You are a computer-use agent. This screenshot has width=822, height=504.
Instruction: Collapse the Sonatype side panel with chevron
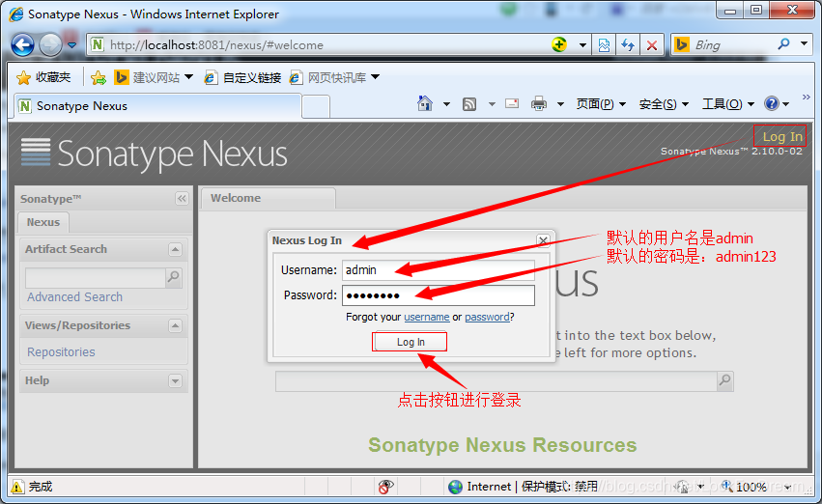pos(182,199)
